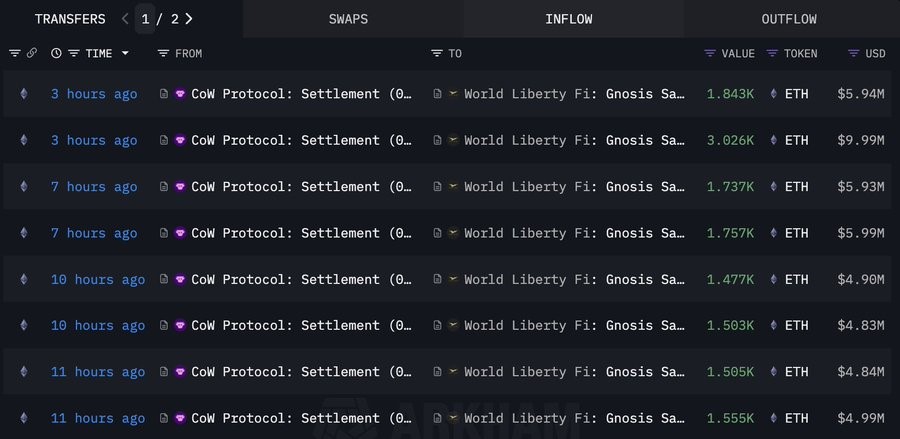Open the TOKEN column filter
Viewport: 900px width, 439px height.
coord(772,53)
